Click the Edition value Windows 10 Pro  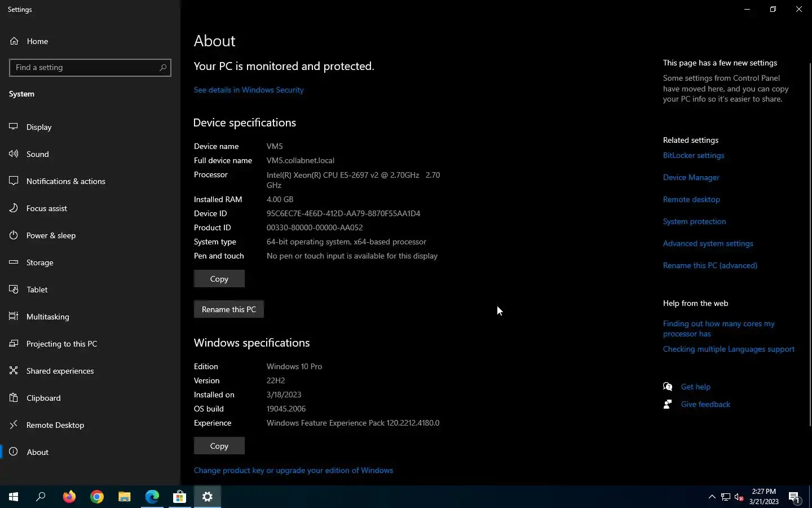(294, 366)
